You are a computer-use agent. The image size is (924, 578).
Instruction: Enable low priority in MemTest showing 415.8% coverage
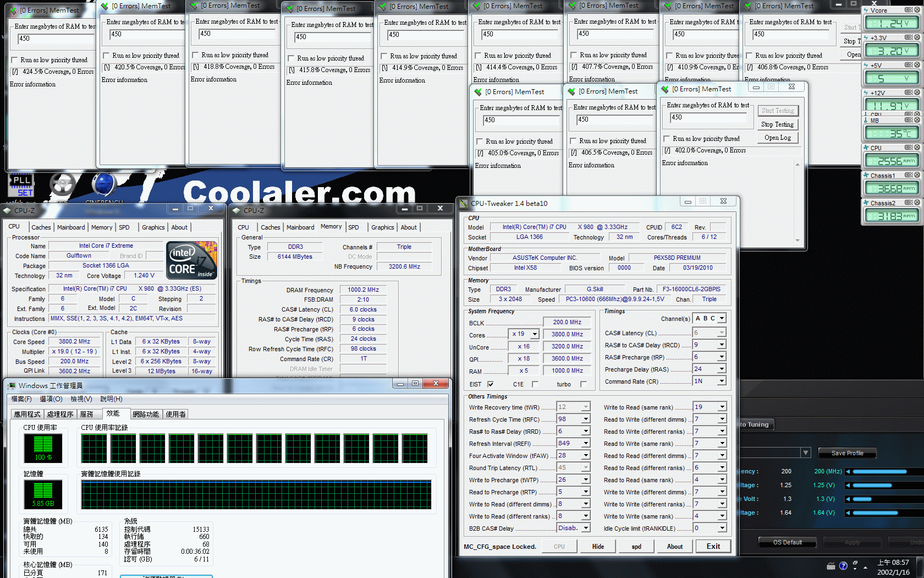point(291,58)
